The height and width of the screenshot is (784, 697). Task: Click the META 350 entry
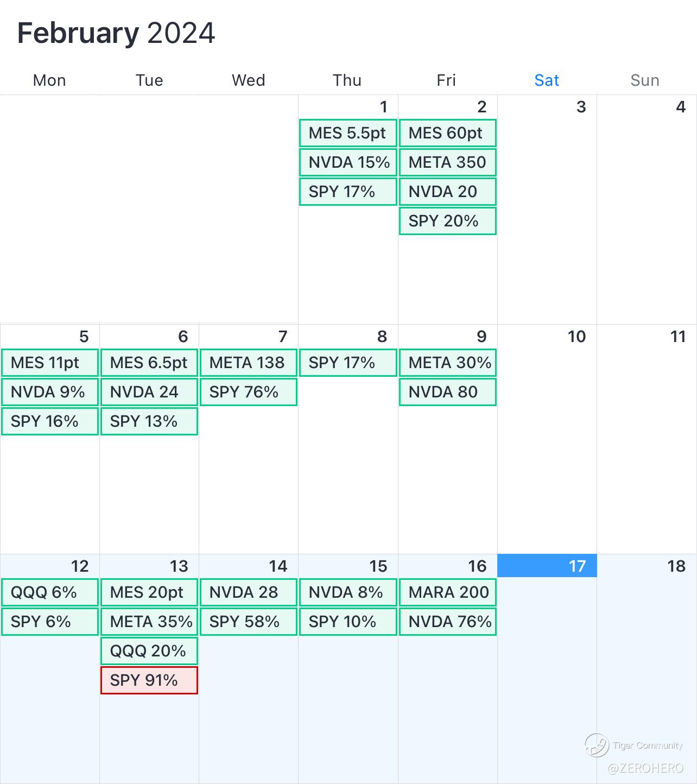(448, 162)
